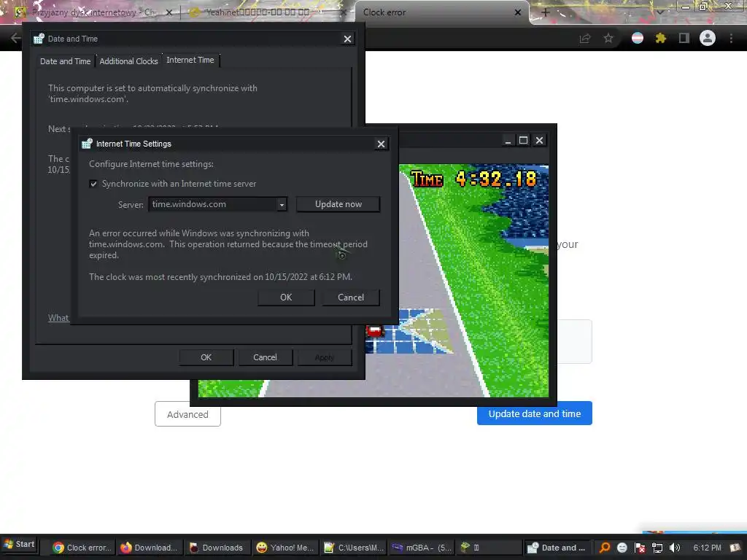Click the taskbar item after mGBA
Screen dimensions: 747x560
point(489,548)
